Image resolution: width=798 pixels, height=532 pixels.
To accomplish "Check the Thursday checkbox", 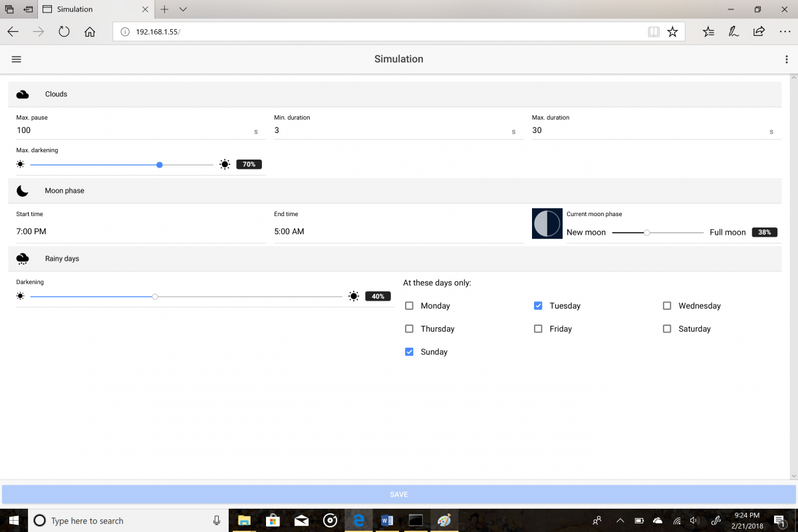I will tap(409, 329).
